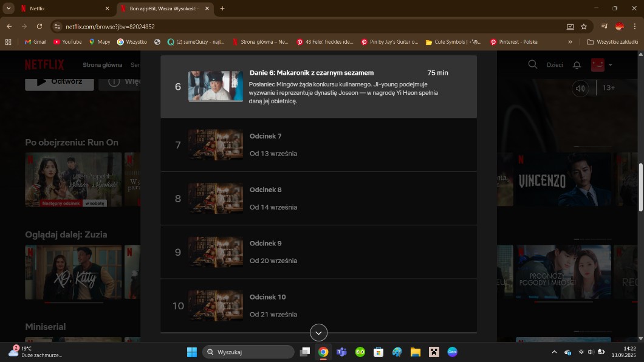Open a new browser tab with plus
Viewport: 644px width, 362px height.
coord(222,9)
